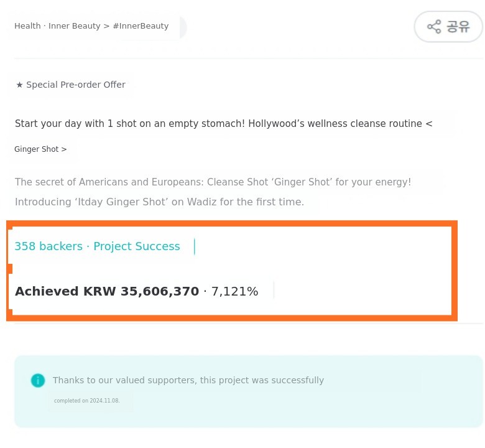Click the teal info icon in the notice

pyautogui.click(x=38, y=380)
